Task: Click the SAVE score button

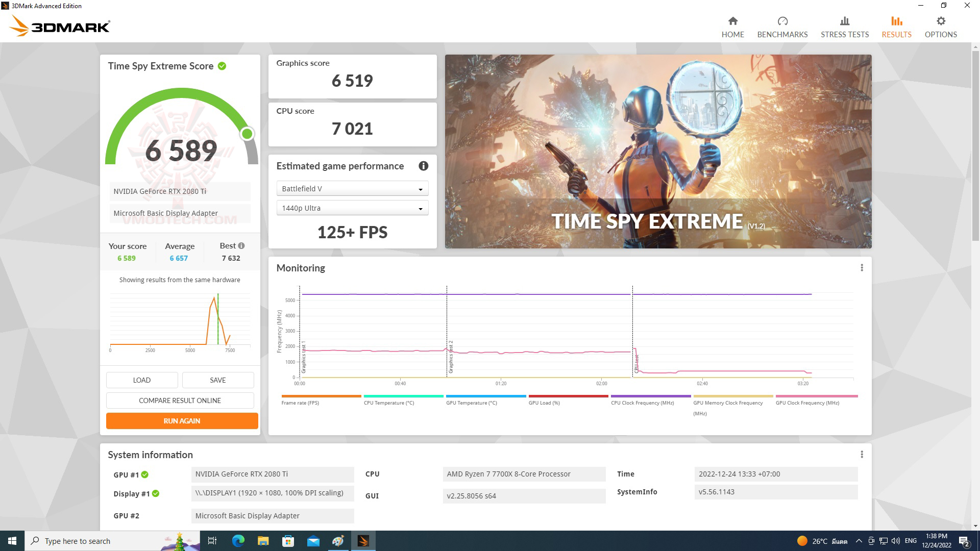Action: click(x=217, y=380)
